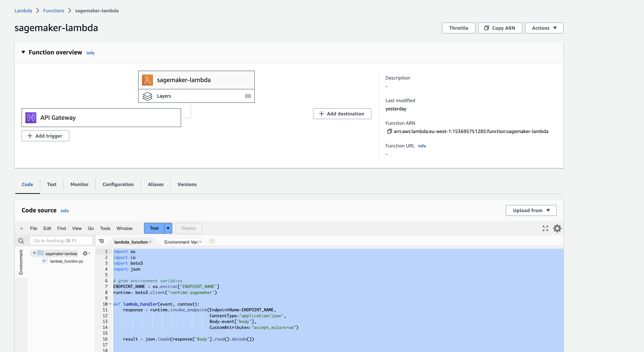Select the API Gateway trigger box
Screen dimensions: 644x352
tap(101, 118)
